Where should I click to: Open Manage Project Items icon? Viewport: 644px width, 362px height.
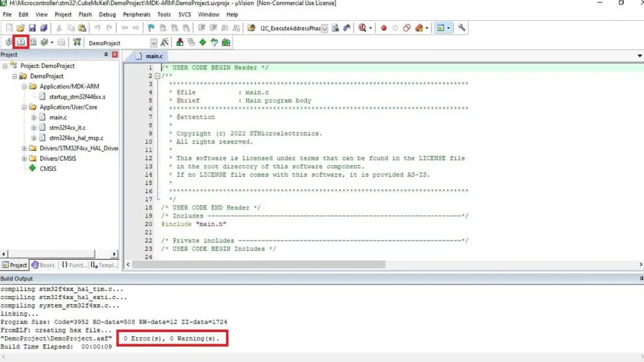(179, 42)
